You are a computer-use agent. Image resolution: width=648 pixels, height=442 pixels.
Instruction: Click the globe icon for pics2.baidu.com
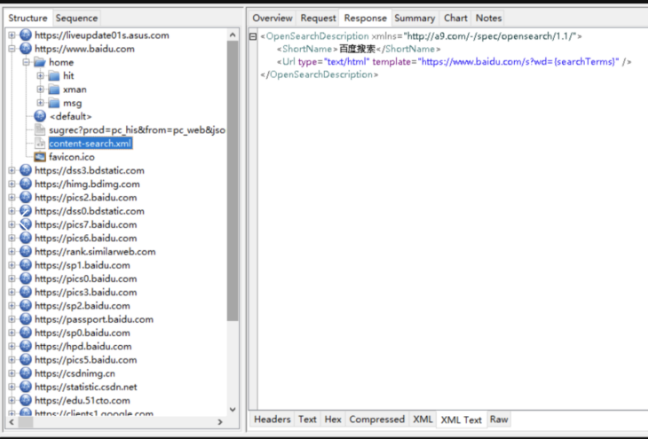coord(26,197)
